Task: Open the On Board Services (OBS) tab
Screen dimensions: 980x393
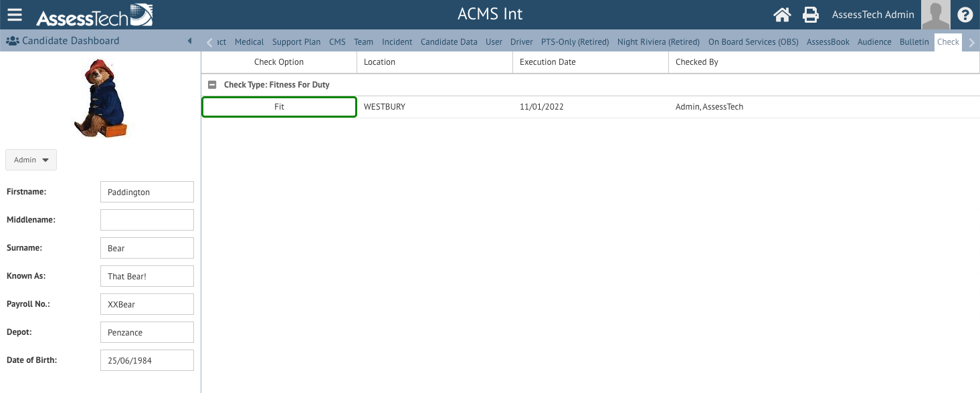Action: (x=753, y=41)
